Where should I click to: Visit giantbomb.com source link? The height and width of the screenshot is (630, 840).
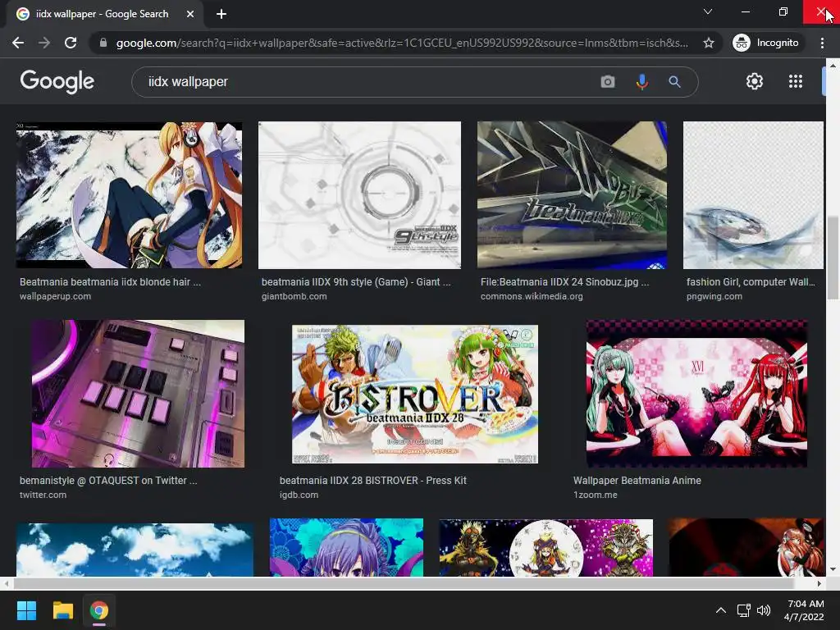tap(294, 296)
